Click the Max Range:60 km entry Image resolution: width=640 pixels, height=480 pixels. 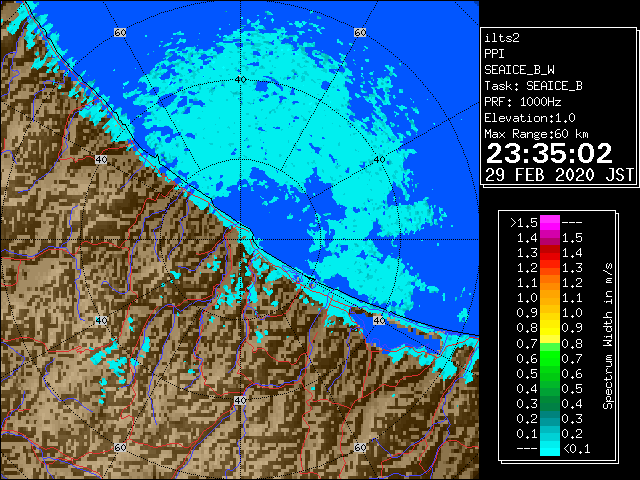tap(536, 134)
